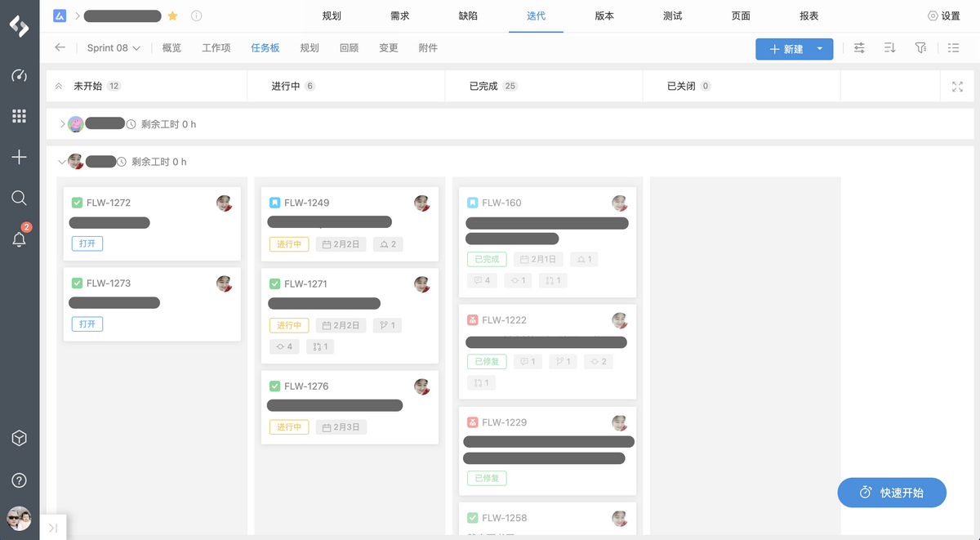Click the user avatar at bottom left
Screen dimensions: 980x540
tap(19, 518)
